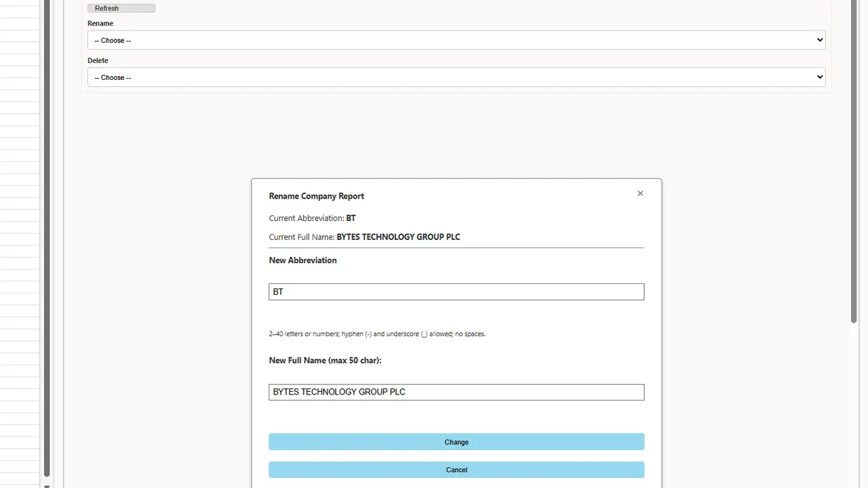
Task: Click the Rename Company Report title
Action: click(x=317, y=196)
